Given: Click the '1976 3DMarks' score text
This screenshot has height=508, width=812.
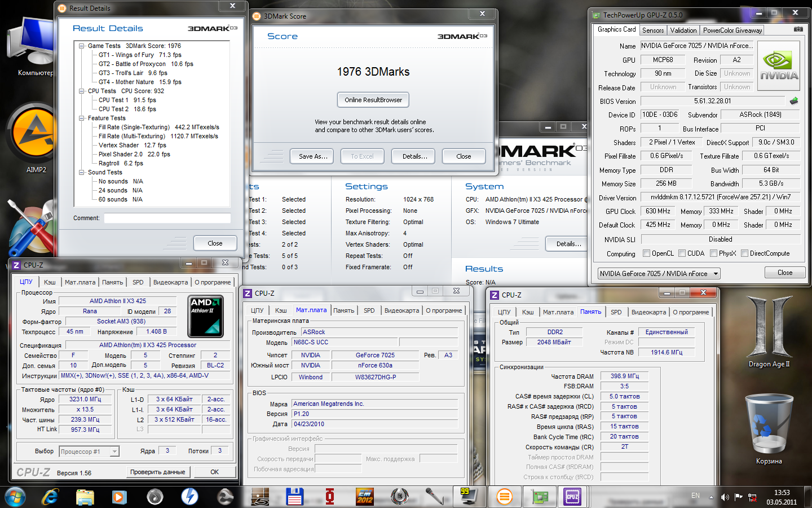Looking at the screenshot, I should (373, 72).
